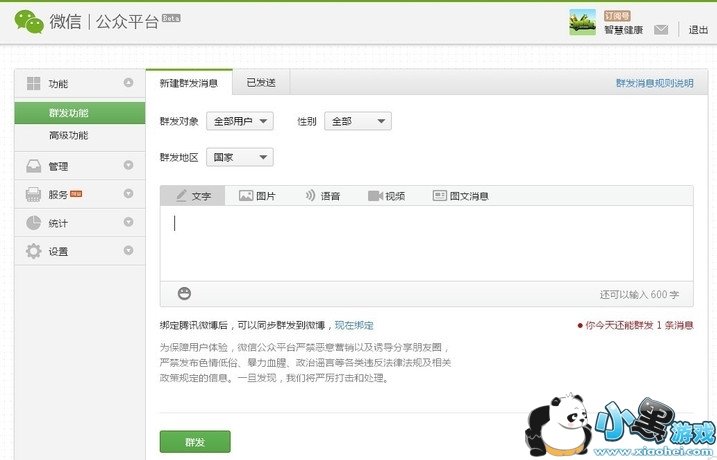Open the account avatar thumbnail

(x=583, y=22)
